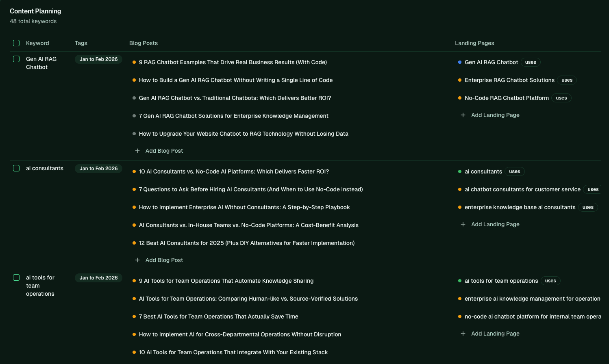Click plus icon for Add Landing Page in Gen AI RAG Chatbot row
Viewport: 609px width, 364px height.
point(463,115)
